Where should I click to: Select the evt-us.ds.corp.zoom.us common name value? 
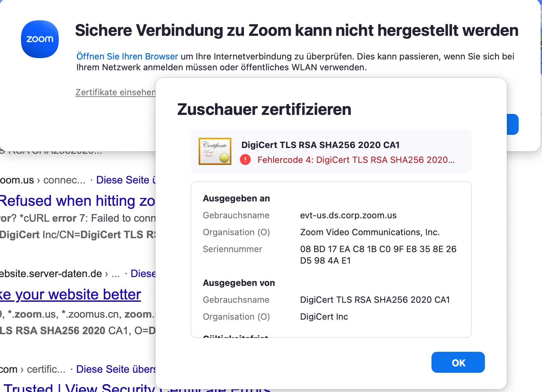(x=348, y=215)
